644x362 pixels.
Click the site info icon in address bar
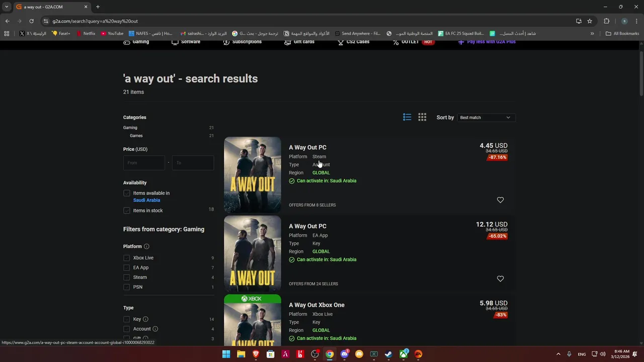(x=46, y=21)
